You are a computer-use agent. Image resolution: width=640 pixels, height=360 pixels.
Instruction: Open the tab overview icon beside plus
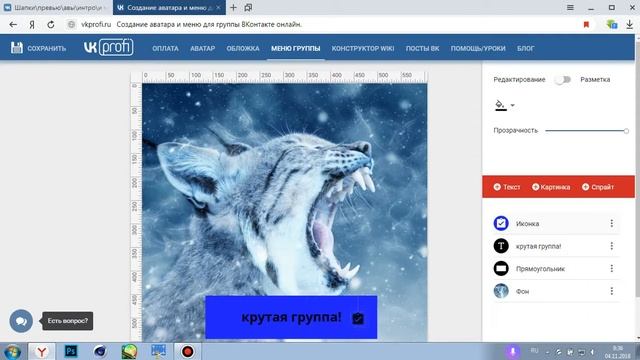tap(248, 7)
